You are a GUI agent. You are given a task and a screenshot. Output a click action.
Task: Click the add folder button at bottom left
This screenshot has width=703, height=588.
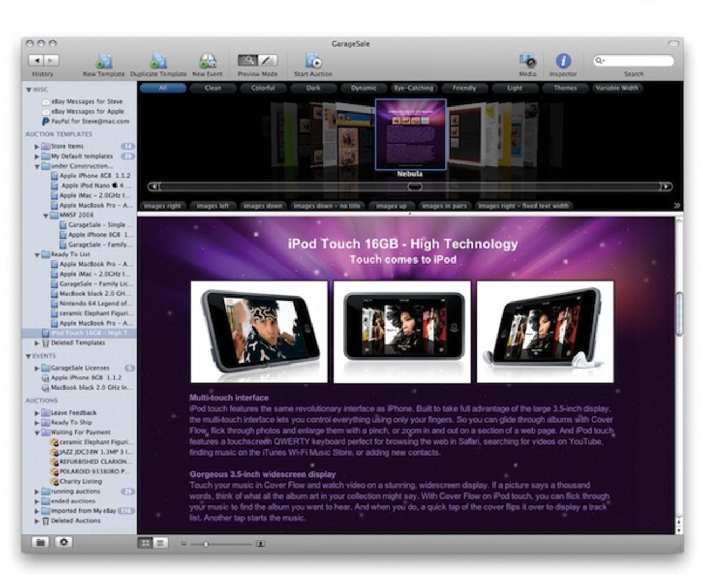(40, 542)
